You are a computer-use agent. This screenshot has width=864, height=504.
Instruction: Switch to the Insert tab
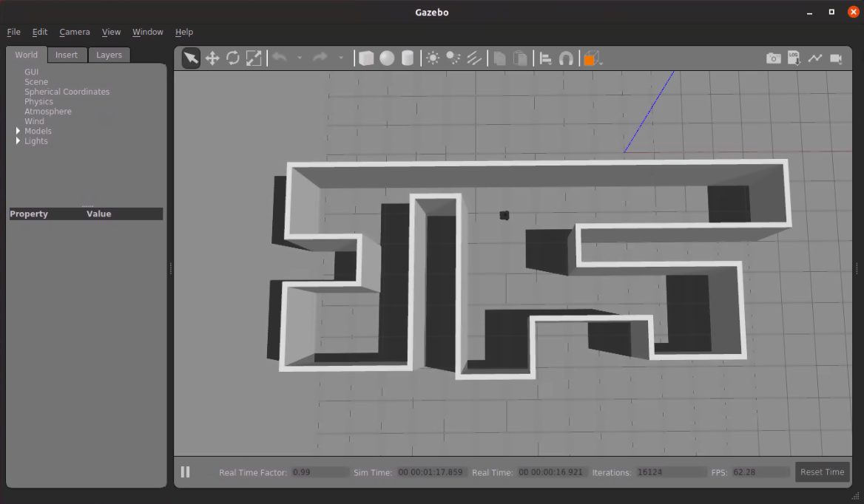pos(67,55)
